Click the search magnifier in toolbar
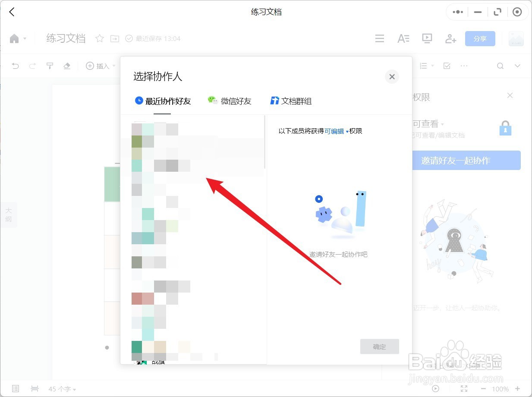Image resolution: width=532 pixels, height=397 pixels. point(500,66)
